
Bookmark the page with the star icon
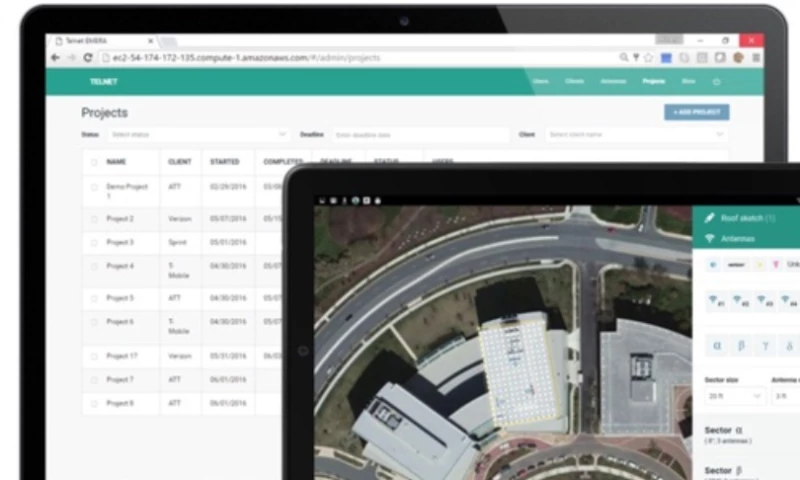point(648,58)
